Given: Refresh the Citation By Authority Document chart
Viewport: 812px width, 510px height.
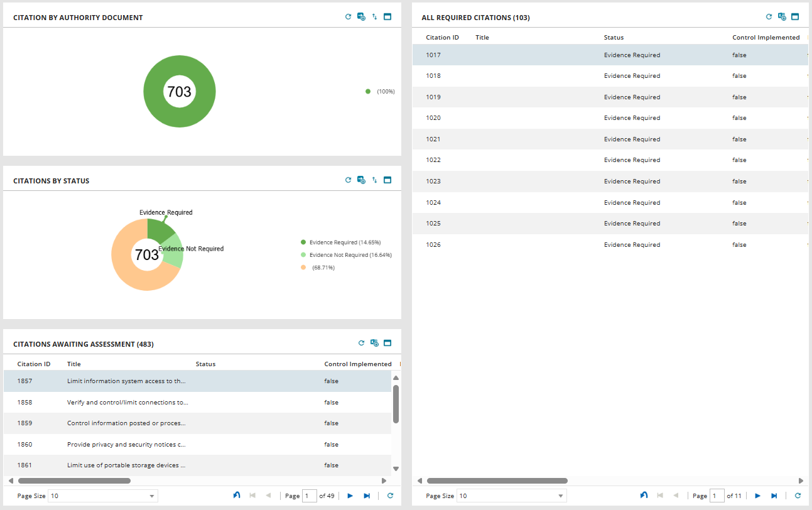Looking at the screenshot, I should click(348, 16).
